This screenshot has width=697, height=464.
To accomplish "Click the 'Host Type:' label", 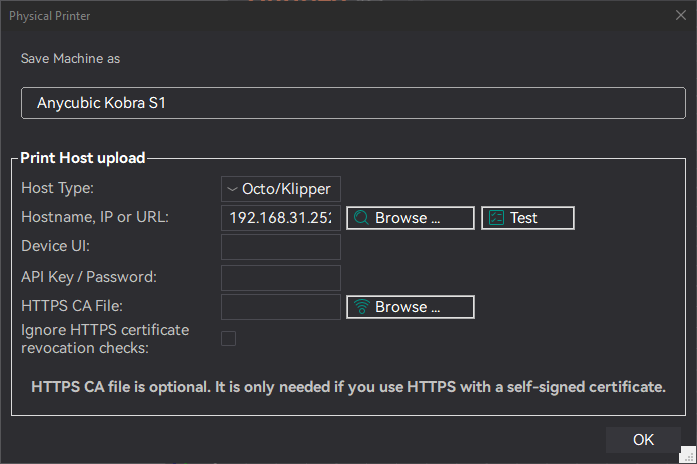I will click(x=57, y=188).
